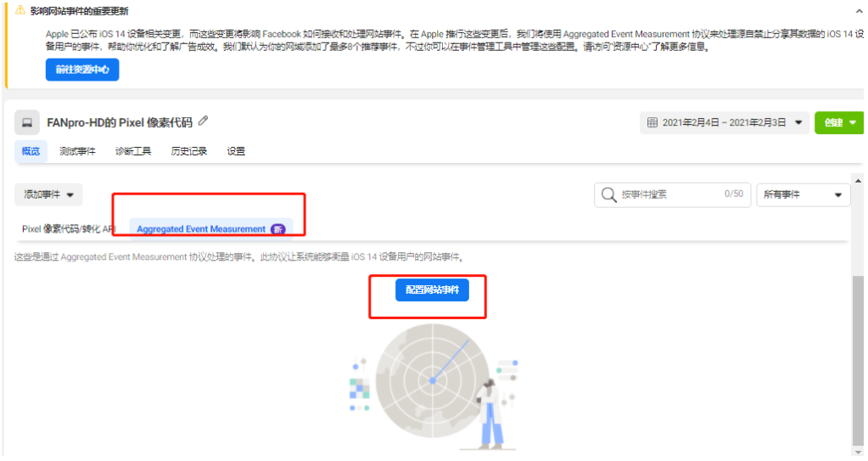Collapse the important update notice chevron
Screen dimensions: 868x461
tap(859, 11)
